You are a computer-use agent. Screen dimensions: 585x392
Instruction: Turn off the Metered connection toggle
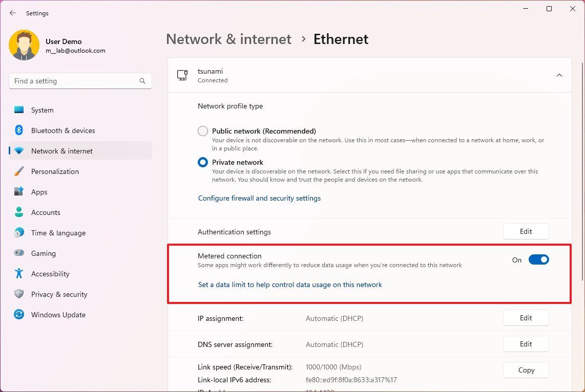click(x=539, y=259)
